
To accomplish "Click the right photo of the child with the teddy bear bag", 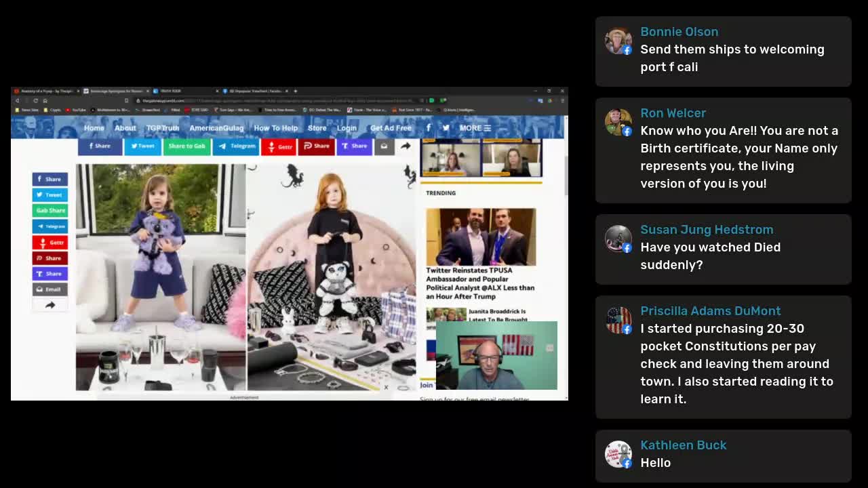I will click(x=332, y=277).
